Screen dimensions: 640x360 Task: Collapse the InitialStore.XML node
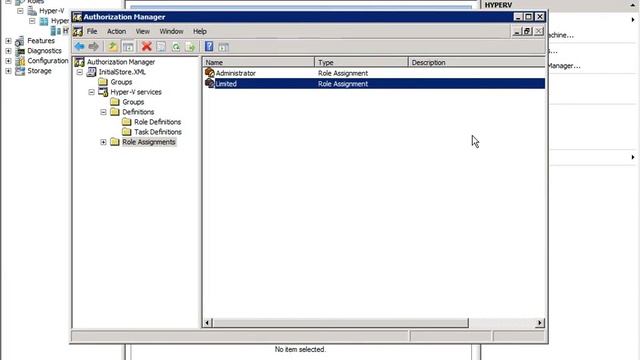point(80,72)
